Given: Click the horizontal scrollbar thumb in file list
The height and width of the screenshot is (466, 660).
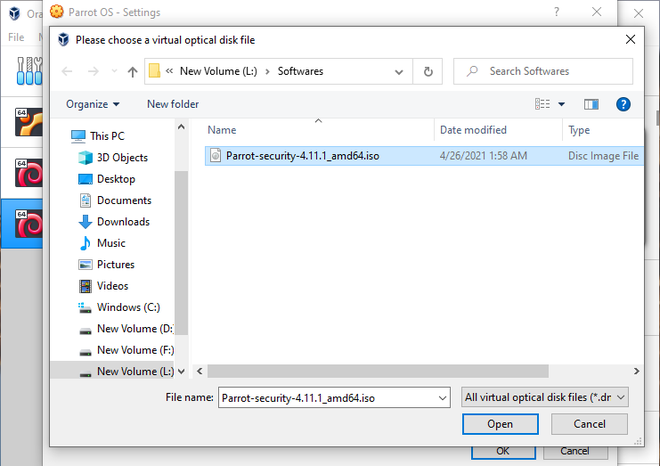Looking at the screenshot, I should click(378, 371).
